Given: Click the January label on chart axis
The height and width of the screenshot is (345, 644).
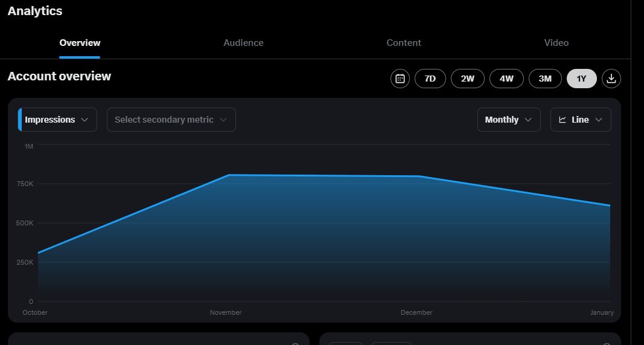Looking at the screenshot, I should (602, 312).
